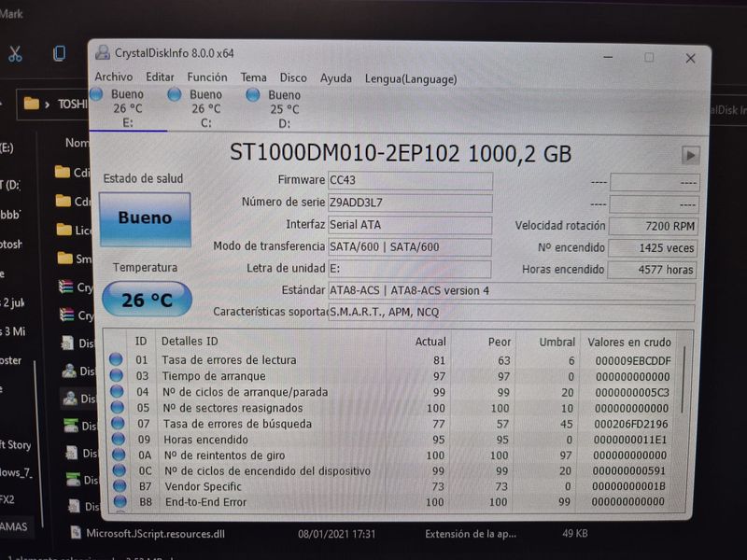Open the Tema menu
747x560 pixels.
pyautogui.click(x=253, y=77)
